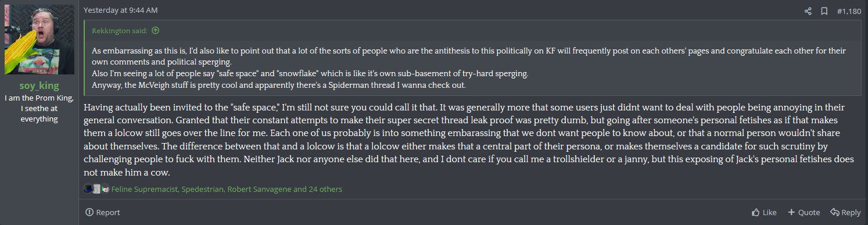Open soy_king's avatar image
Screen dimensions: 868x225
pyautogui.click(x=40, y=40)
